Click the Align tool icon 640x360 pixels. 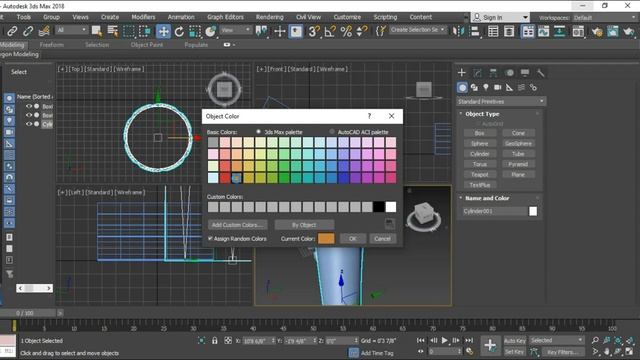(x=475, y=31)
